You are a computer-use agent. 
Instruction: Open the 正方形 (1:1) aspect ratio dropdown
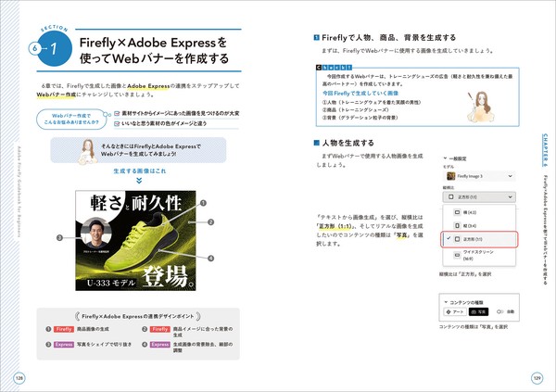pos(479,196)
